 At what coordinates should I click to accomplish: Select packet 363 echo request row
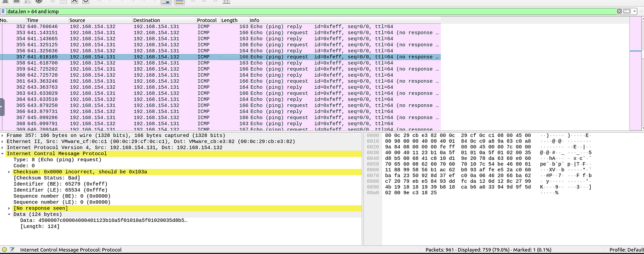[x=220, y=93]
